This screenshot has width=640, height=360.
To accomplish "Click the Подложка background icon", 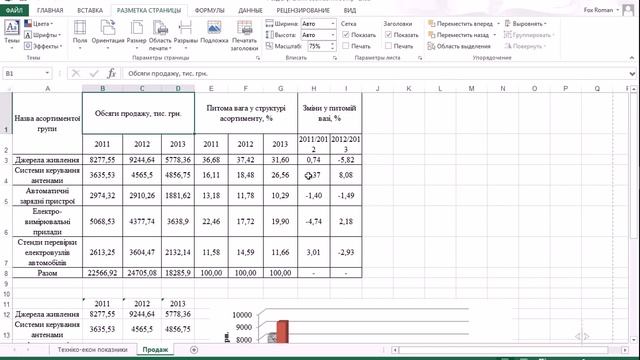I will point(214,33).
